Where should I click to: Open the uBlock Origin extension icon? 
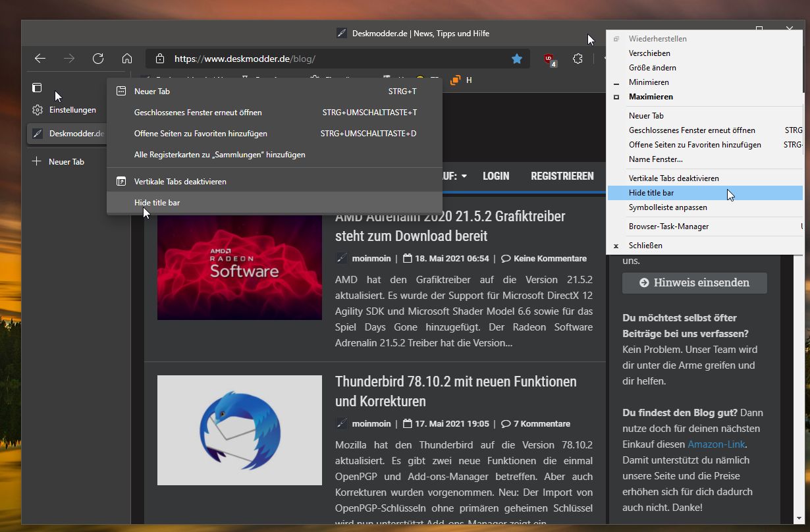pyautogui.click(x=549, y=59)
